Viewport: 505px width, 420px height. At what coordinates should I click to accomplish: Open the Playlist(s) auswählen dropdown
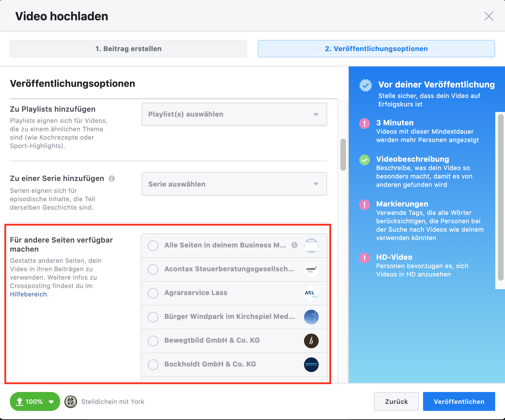[x=234, y=114]
